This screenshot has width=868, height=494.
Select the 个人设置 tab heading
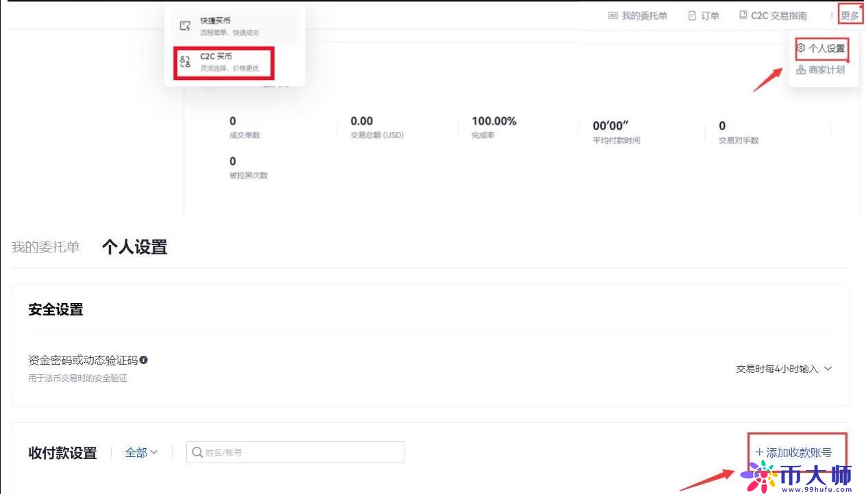click(x=134, y=247)
